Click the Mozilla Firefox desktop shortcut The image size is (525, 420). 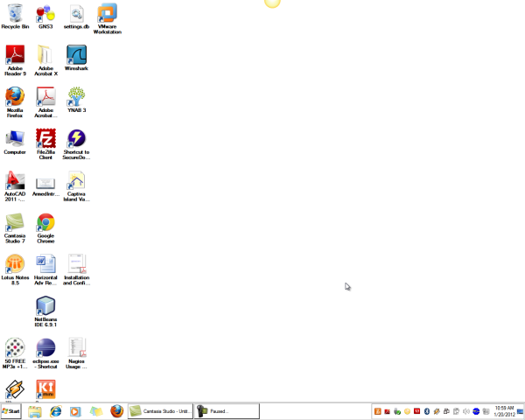[x=15, y=96]
